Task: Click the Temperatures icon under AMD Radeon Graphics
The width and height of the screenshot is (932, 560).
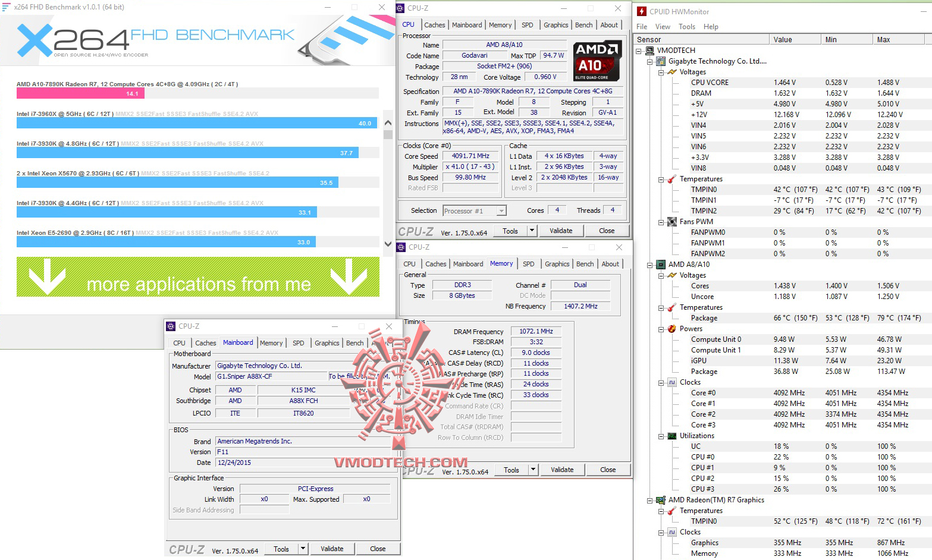Action: tap(672, 511)
